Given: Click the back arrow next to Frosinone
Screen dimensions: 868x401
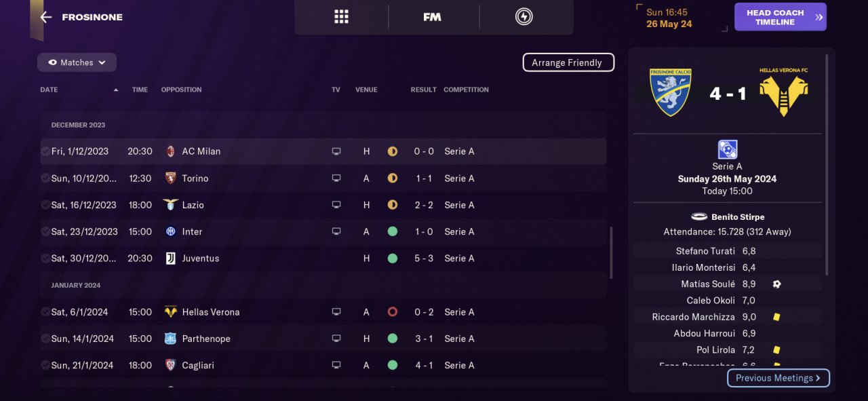Looking at the screenshot, I should coord(46,18).
